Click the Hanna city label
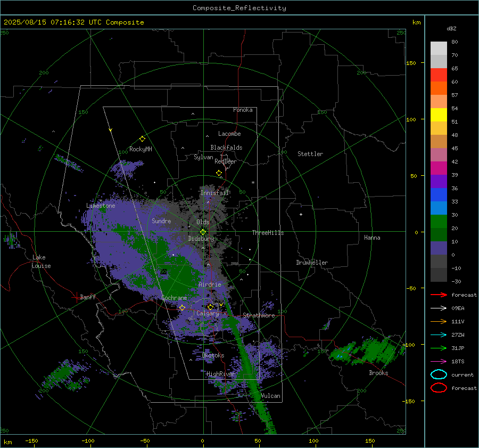This screenshot has width=479, height=448. point(372,238)
